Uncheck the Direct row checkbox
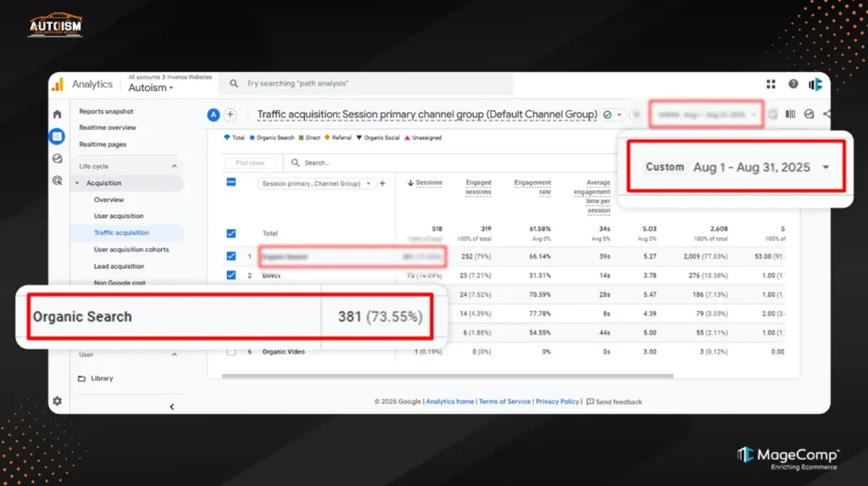 point(231,275)
